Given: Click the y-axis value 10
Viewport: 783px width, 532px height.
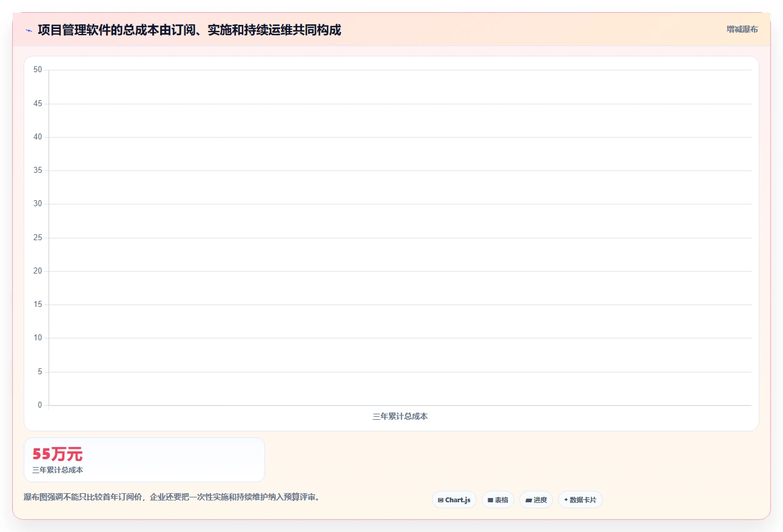Looking at the screenshot, I should point(38,338).
